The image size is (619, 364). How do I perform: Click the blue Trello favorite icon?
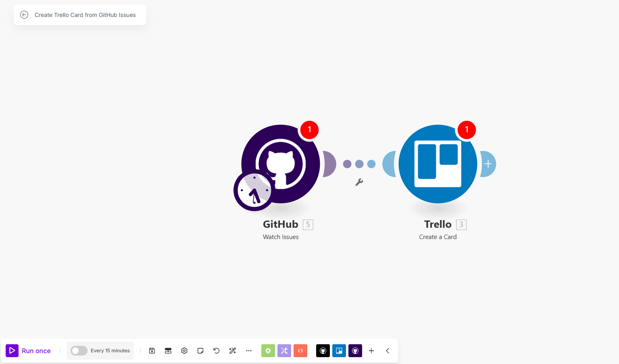click(339, 351)
